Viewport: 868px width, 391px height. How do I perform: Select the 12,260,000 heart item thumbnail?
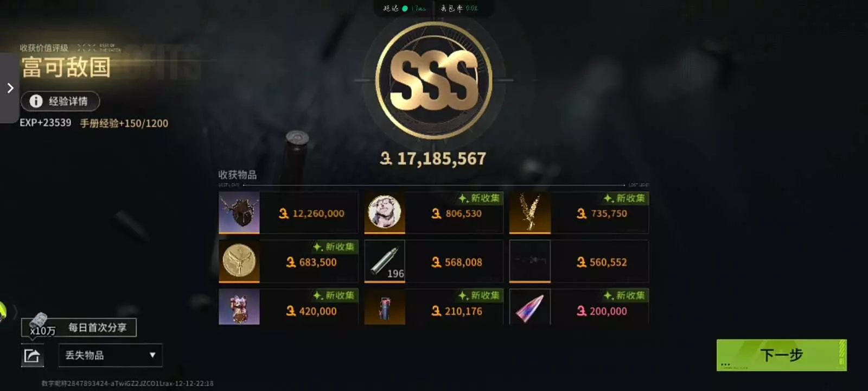coord(239,212)
